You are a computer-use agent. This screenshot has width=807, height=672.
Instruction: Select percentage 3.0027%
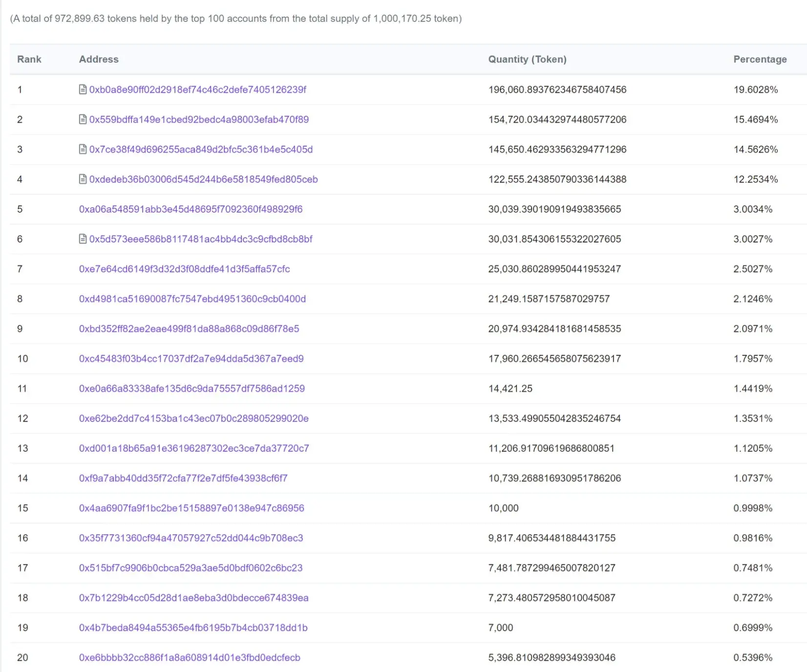753,239
